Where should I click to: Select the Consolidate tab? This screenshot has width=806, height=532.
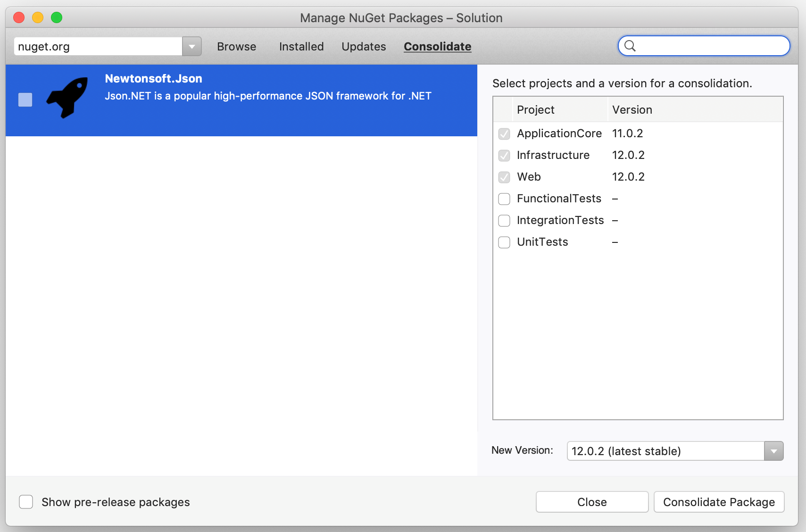(x=437, y=46)
